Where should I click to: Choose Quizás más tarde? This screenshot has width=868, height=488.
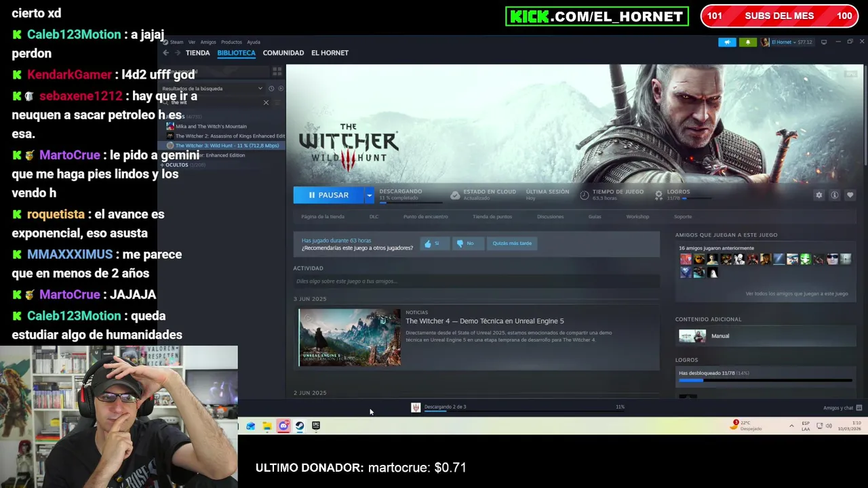click(512, 243)
